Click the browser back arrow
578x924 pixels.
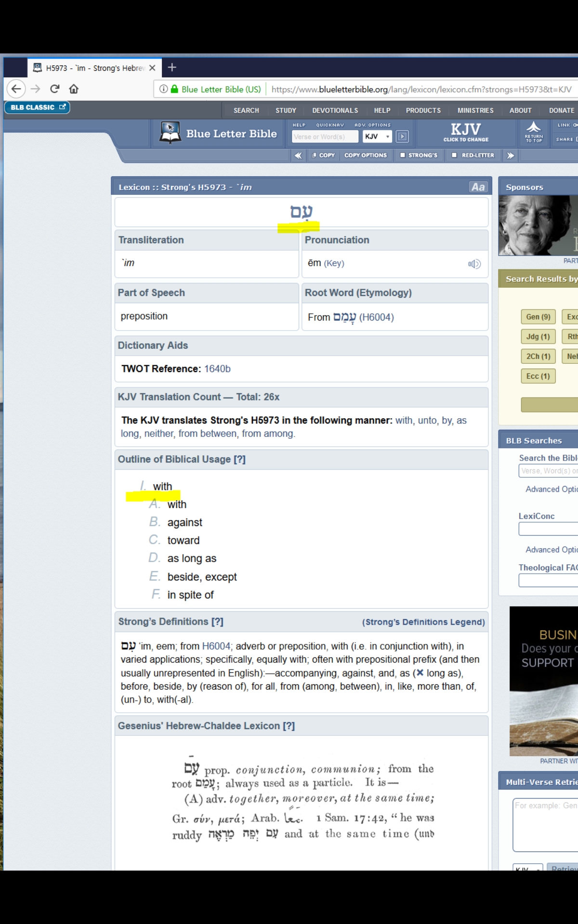(16, 89)
